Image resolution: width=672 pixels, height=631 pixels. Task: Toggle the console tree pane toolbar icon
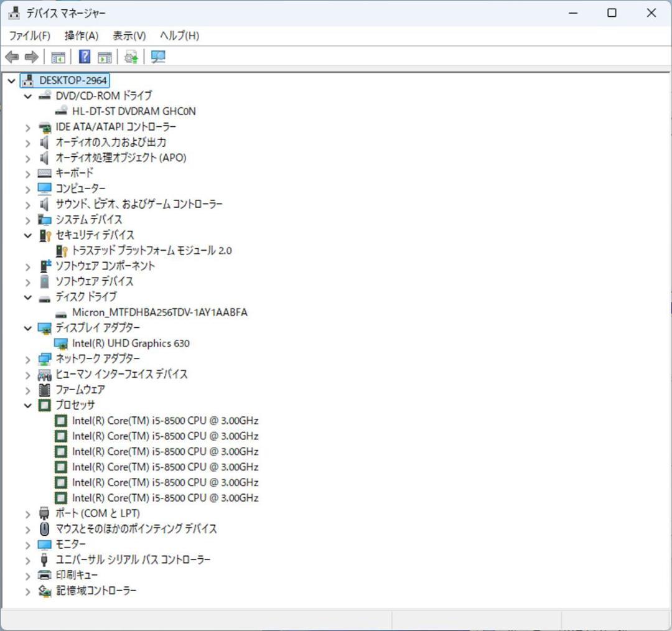pyautogui.click(x=58, y=57)
